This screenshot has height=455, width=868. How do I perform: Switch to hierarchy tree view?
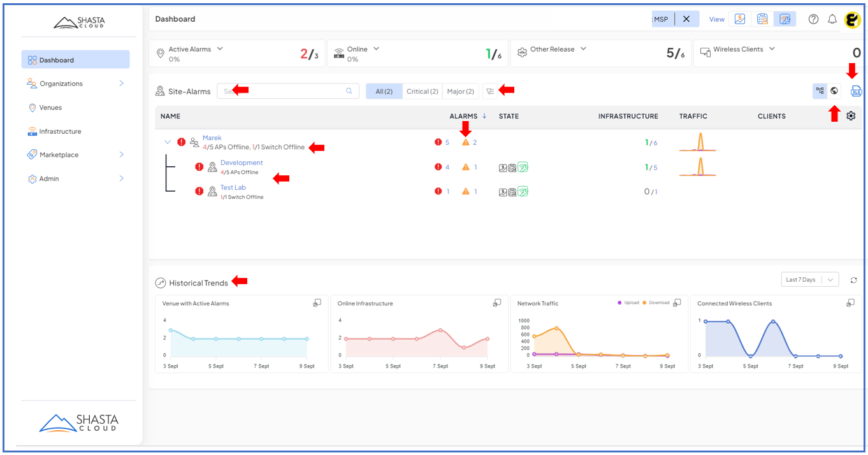click(x=820, y=91)
